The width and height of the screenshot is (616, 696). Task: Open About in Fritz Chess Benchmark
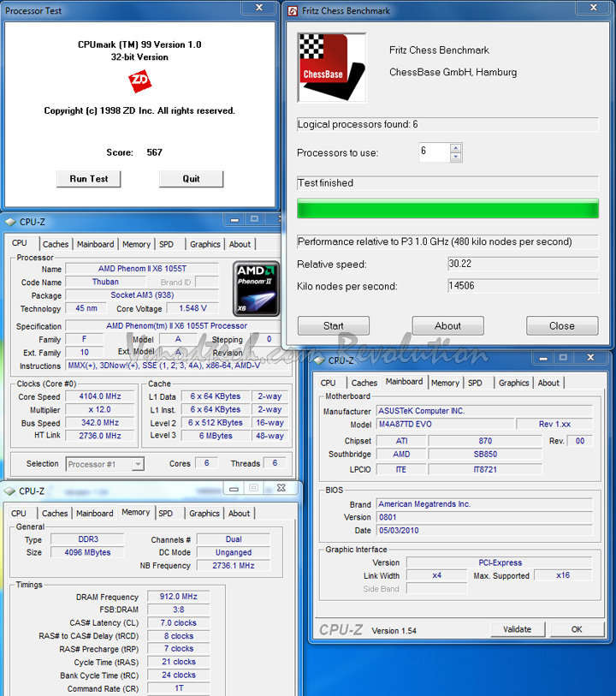pyautogui.click(x=448, y=326)
